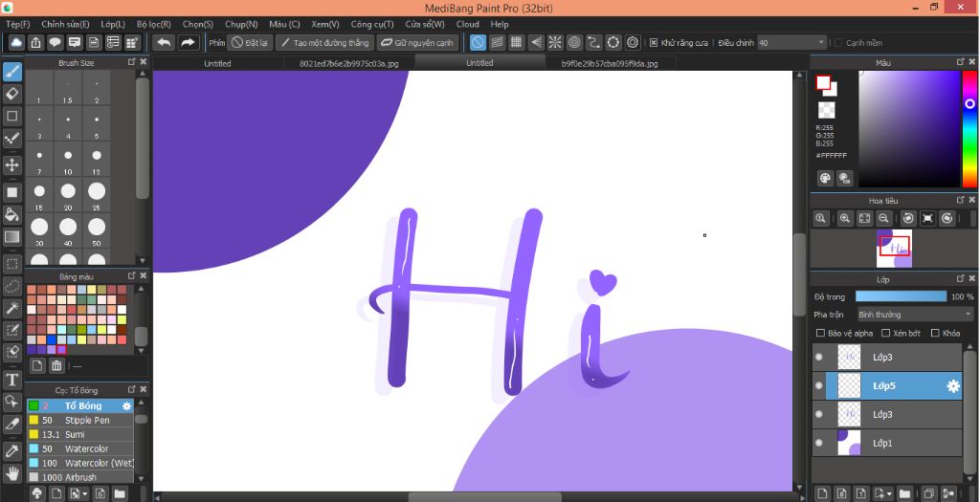The image size is (980, 502).
Task: Click the Tạo một đường thẳng button
Action: [325, 42]
